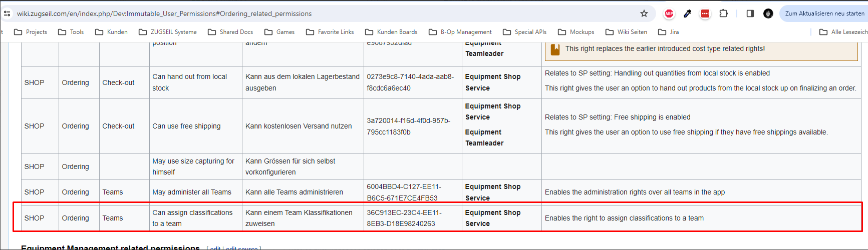The width and height of the screenshot is (868, 250).
Task: Open the user profile avatar
Action: click(768, 13)
